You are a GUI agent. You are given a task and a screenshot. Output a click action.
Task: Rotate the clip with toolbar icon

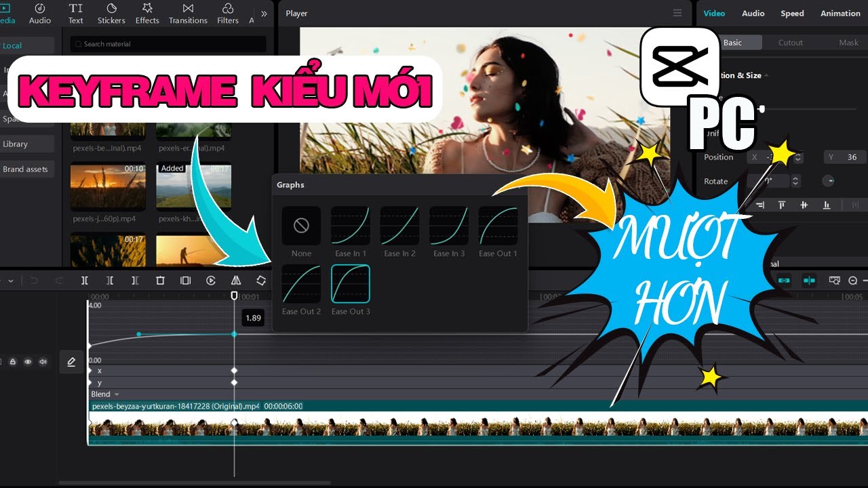pos(261,281)
